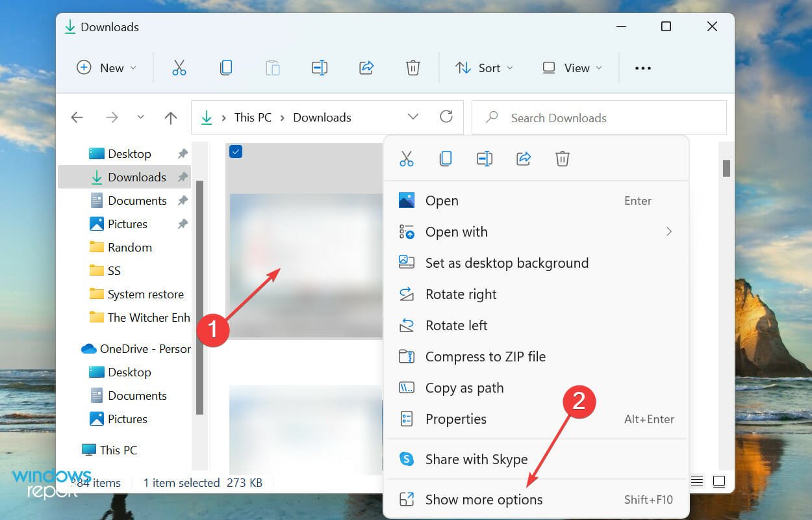The height and width of the screenshot is (520, 812).
Task: Uncheck the selected image thumbnail's checkbox
Action: [235, 151]
